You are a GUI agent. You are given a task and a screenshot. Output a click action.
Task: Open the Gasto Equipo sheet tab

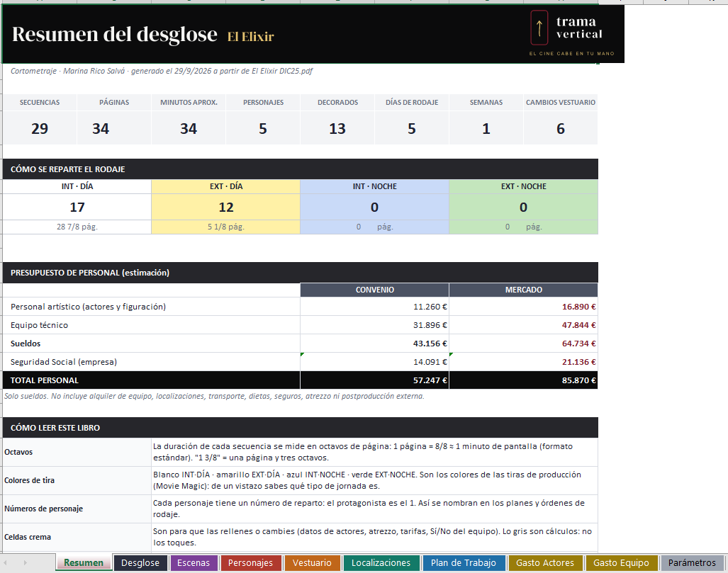pos(621,563)
